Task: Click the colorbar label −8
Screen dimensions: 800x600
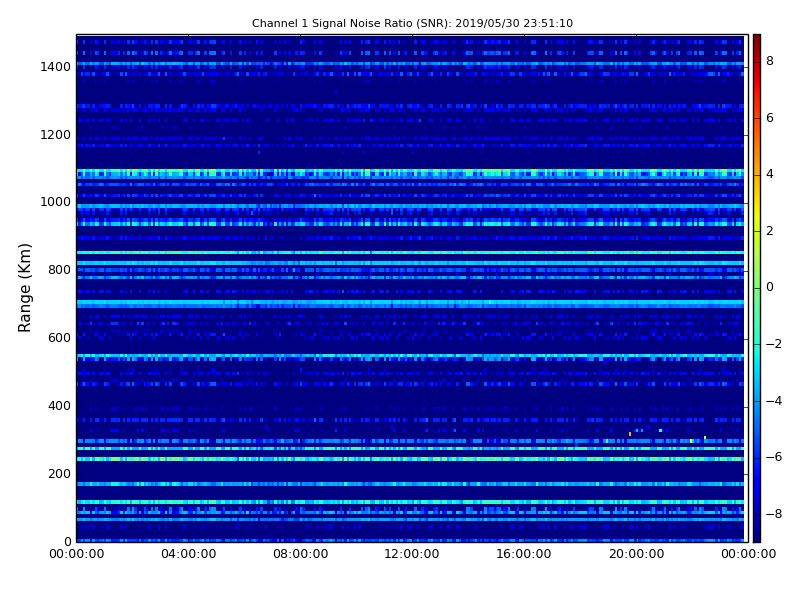Action: pyautogui.click(x=774, y=514)
